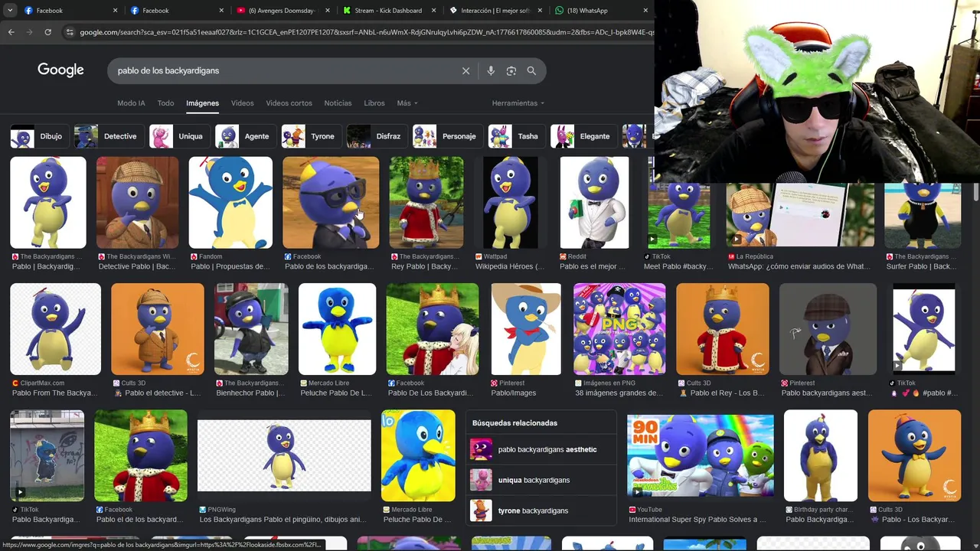Open the Rey Pablo crowned image
The height and width of the screenshot is (551, 980).
click(x=426, y=203)
